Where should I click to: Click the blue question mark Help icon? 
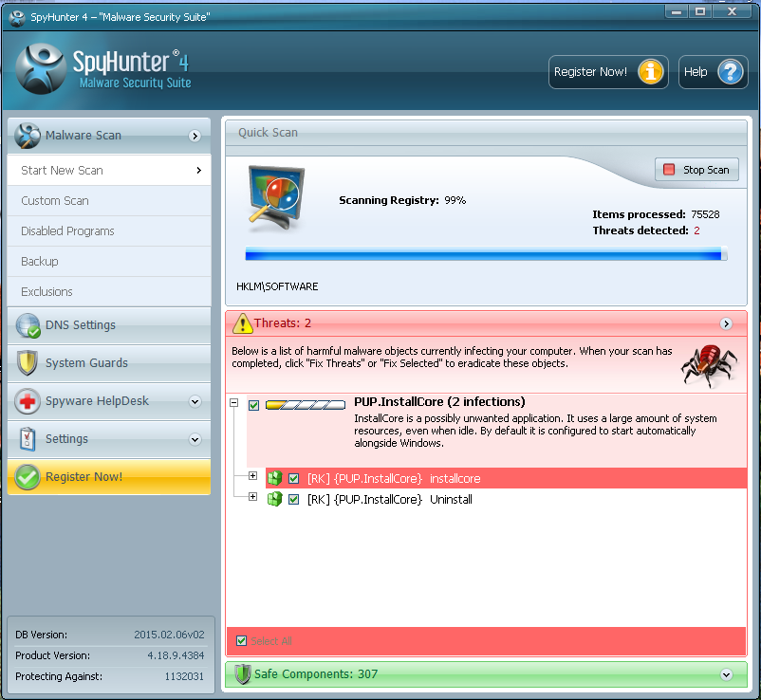[730, 72]
